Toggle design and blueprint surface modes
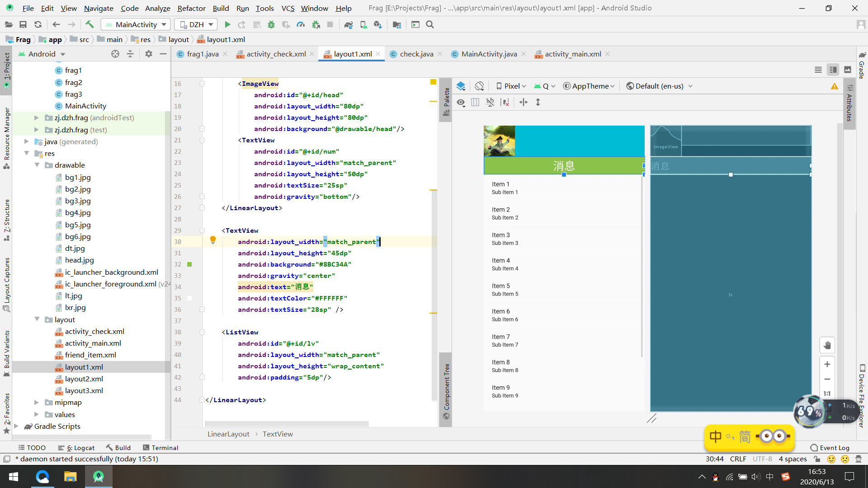This screenshot has width=868, height=488. pyautogui.click(x=461, y=85)
